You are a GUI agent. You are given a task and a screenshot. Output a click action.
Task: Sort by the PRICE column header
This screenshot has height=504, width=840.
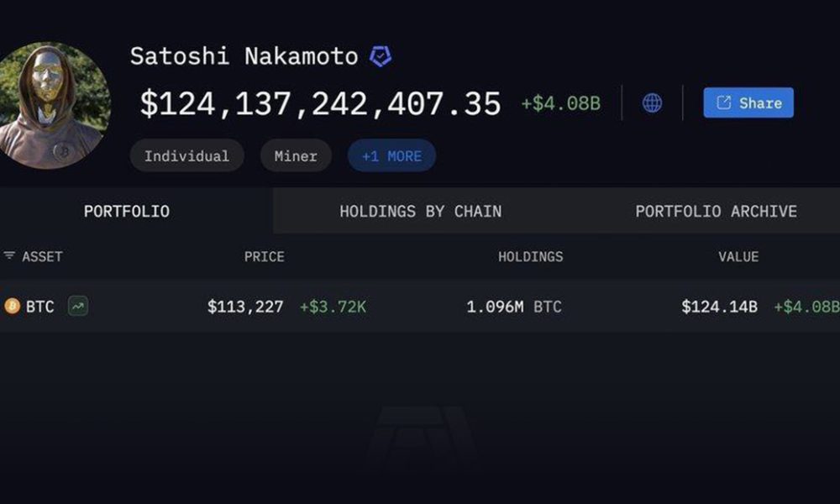tap(264, 256)
